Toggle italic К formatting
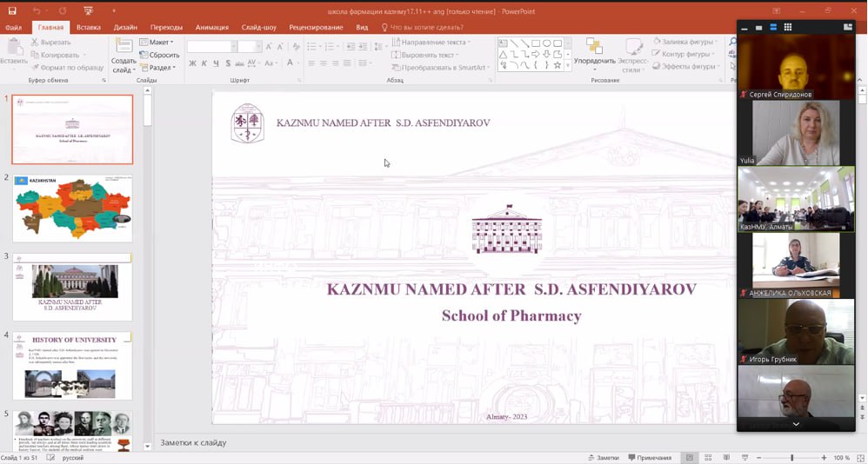Image resolution: width=868 pixels, height=464 pixels. tap(204, 63)
